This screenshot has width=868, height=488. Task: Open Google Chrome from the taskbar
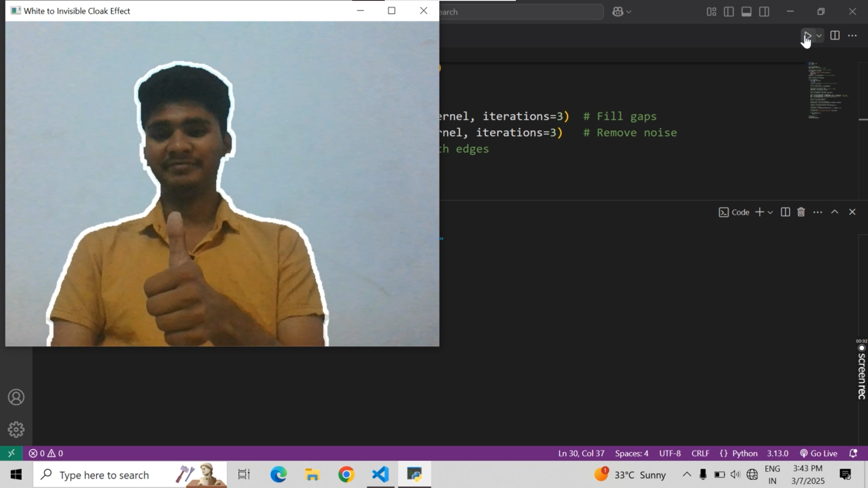(346, 474)
